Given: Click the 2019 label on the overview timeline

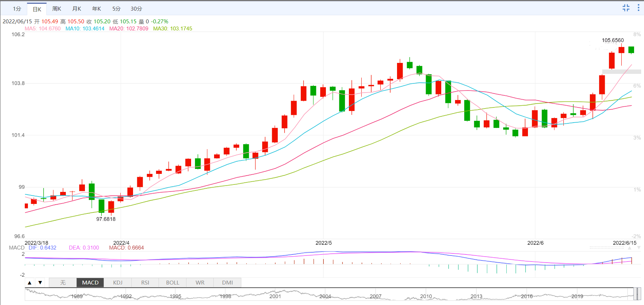Looking at the screenshot, I should (577, 297).
